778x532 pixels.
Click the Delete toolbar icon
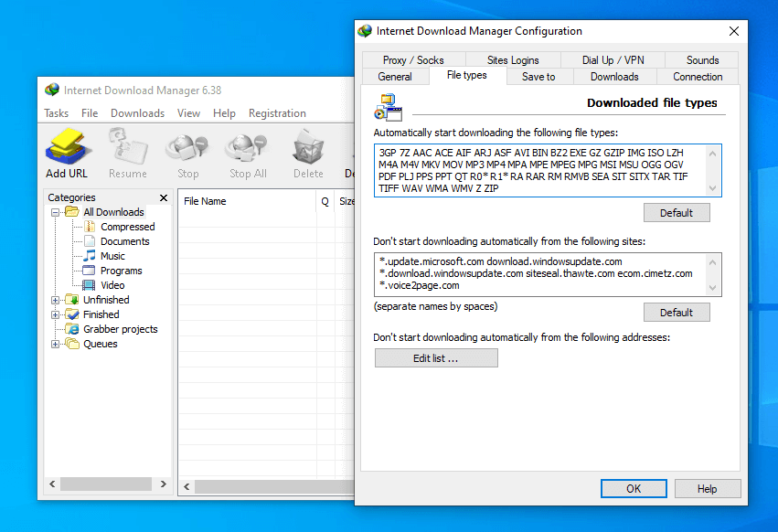[x=308, y=147]
